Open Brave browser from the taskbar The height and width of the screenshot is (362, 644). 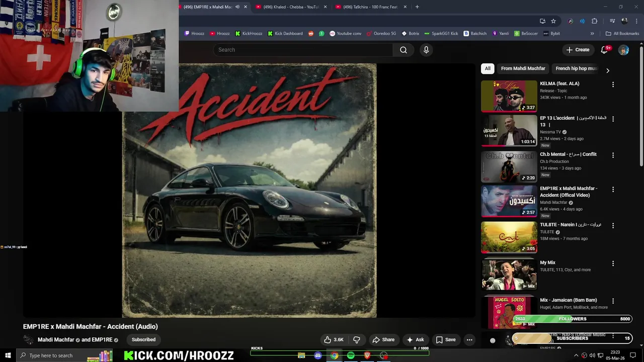click(367, 355)
